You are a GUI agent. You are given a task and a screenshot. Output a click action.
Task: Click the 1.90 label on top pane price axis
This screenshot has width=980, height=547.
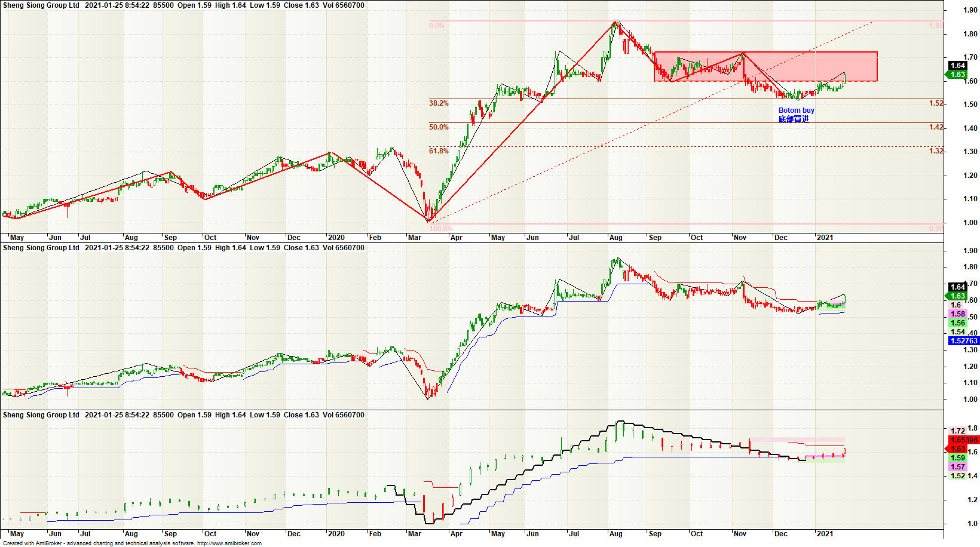[970, 10]
